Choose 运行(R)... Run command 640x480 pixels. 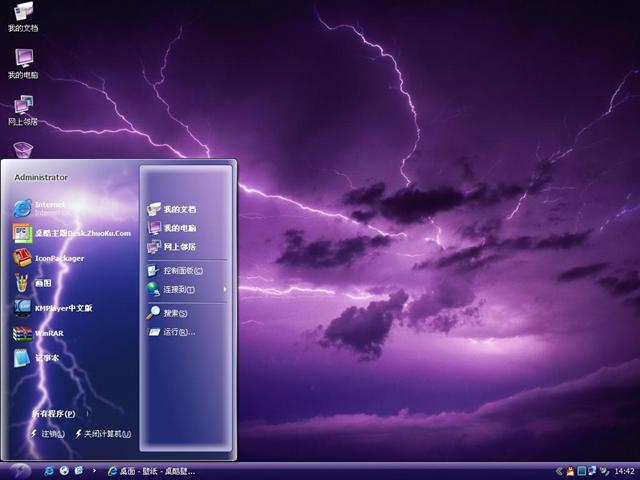pyautogui.click(x=171, y=332)
